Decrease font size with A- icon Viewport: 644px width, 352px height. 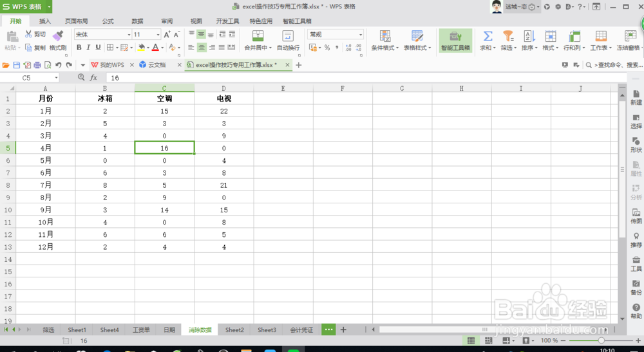(176, 35)
